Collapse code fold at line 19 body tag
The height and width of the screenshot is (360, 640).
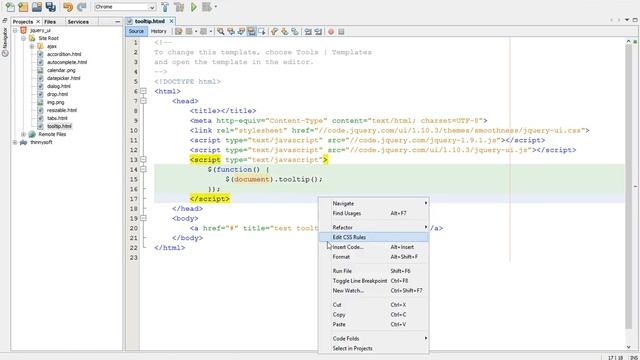[143, 218]
